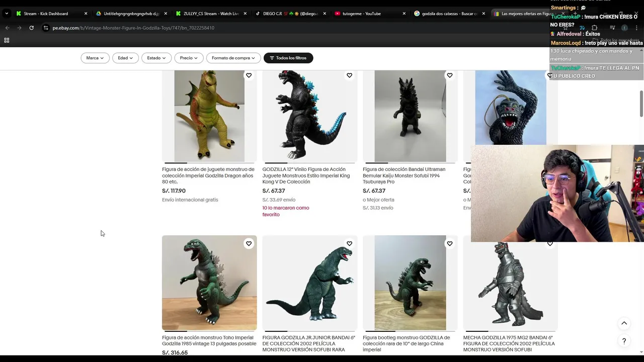Switch to DIEGO C.R TikTok tab

[290, 14]
